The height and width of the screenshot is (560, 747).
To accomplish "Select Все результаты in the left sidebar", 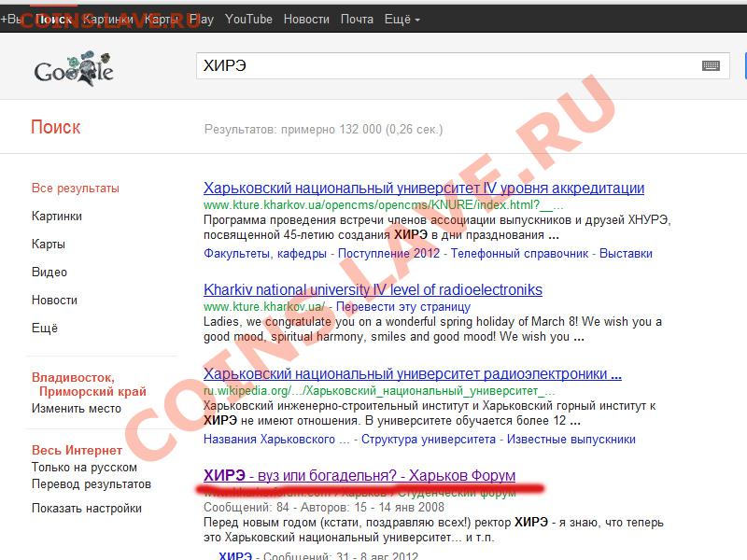I will 76,189.
